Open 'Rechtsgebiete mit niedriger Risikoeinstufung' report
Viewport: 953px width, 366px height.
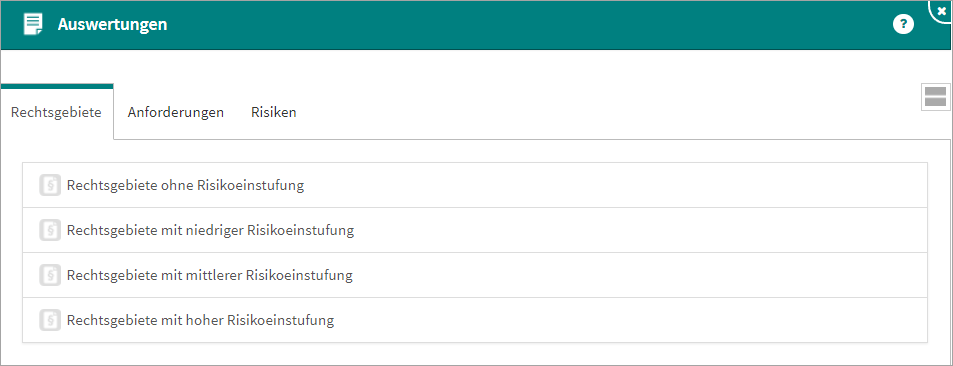475,230
